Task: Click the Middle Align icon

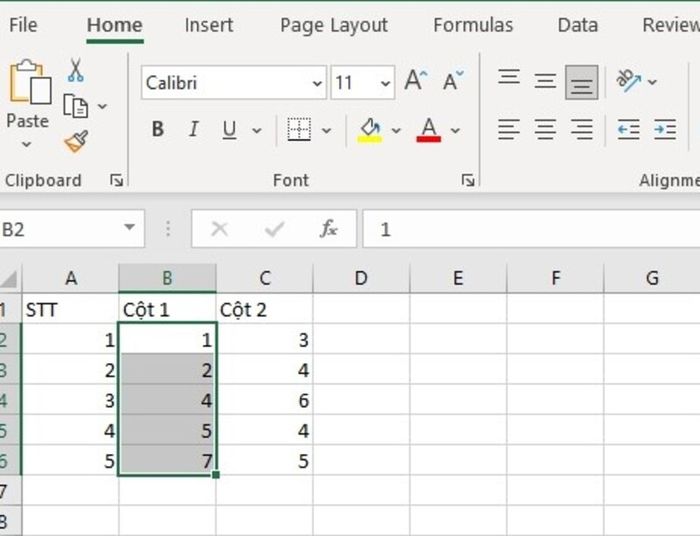Action: (x=545, y=81)
